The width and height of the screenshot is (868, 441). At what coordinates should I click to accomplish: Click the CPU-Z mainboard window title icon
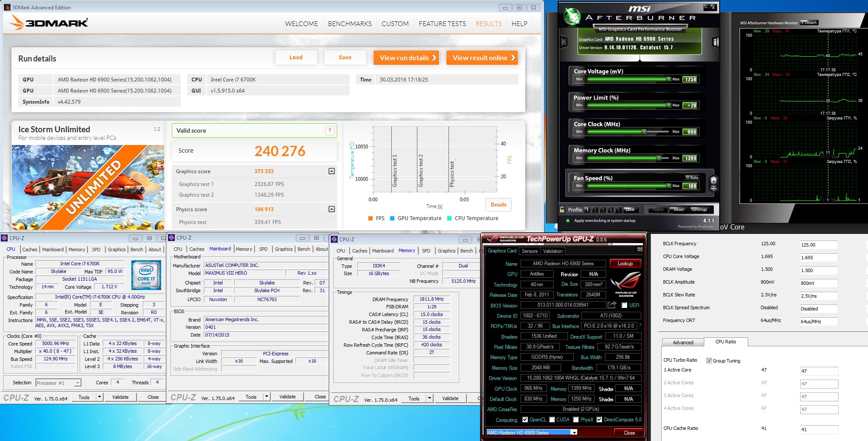coord(171,238)
